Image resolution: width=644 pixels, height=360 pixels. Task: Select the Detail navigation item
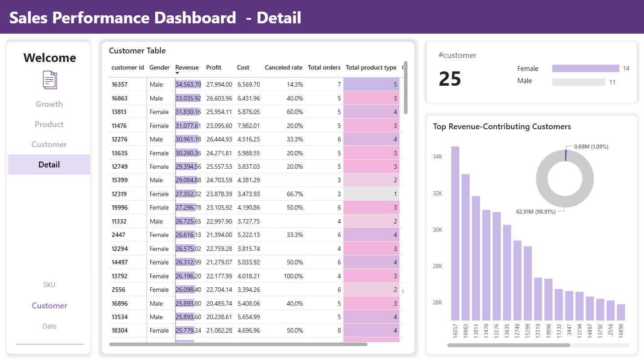pyautogui.click(x=49, y=165)
